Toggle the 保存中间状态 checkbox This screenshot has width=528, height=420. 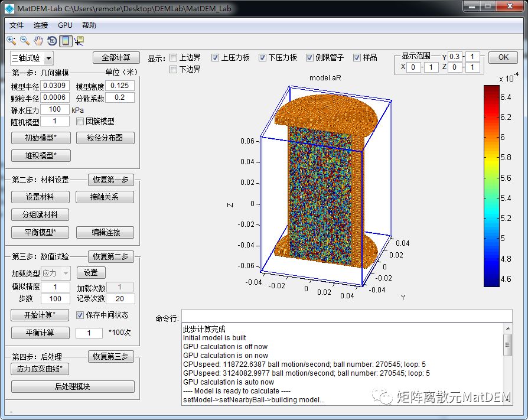(x=81, y=315)
